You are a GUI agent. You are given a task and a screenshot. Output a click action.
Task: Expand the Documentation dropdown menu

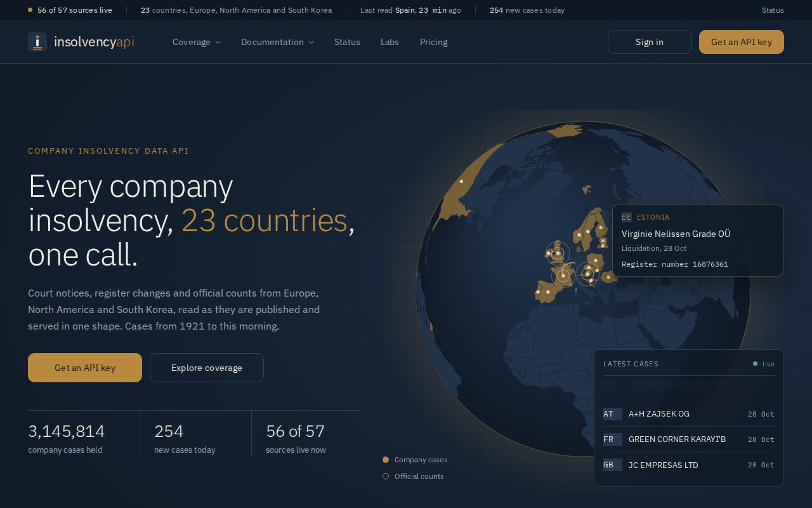277,42
